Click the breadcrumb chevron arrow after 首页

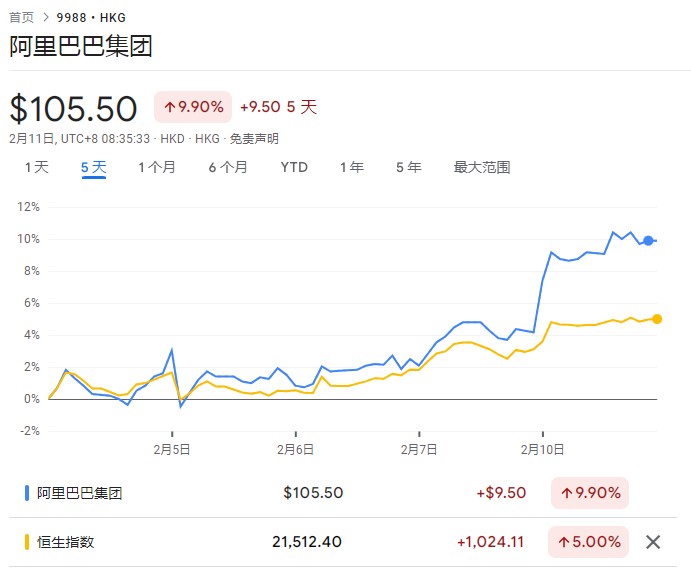(x=45, y=18)
